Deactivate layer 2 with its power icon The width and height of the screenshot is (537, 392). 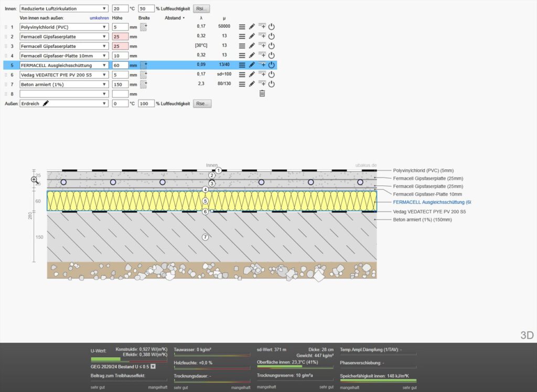pos(272,36)
